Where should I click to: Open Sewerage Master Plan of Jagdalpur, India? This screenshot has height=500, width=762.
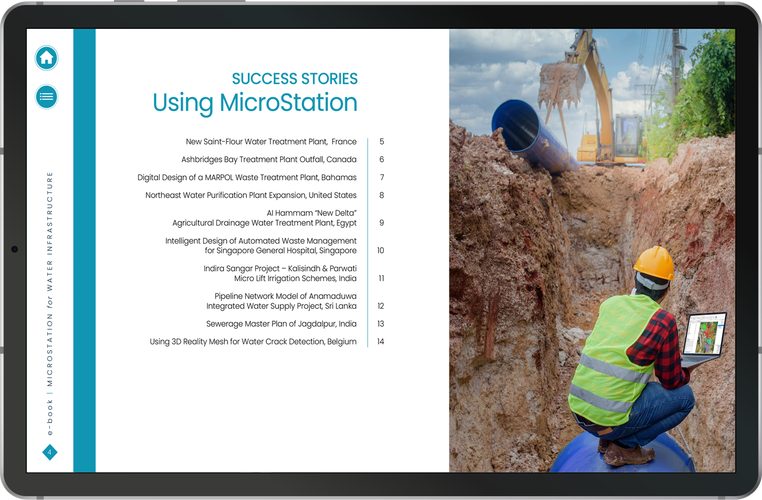pyautogui.click(x=281, y=324)
